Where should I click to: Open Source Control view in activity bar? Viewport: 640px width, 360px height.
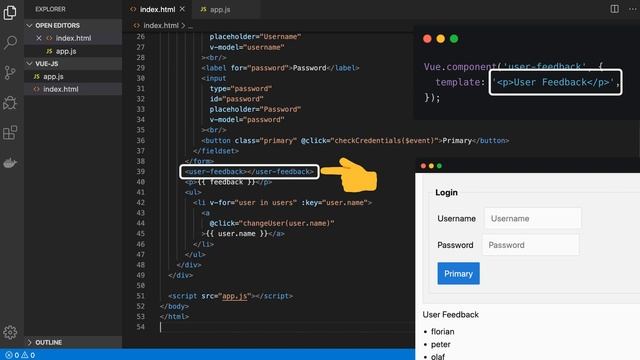pyautogui.click(x=10, y=73)
